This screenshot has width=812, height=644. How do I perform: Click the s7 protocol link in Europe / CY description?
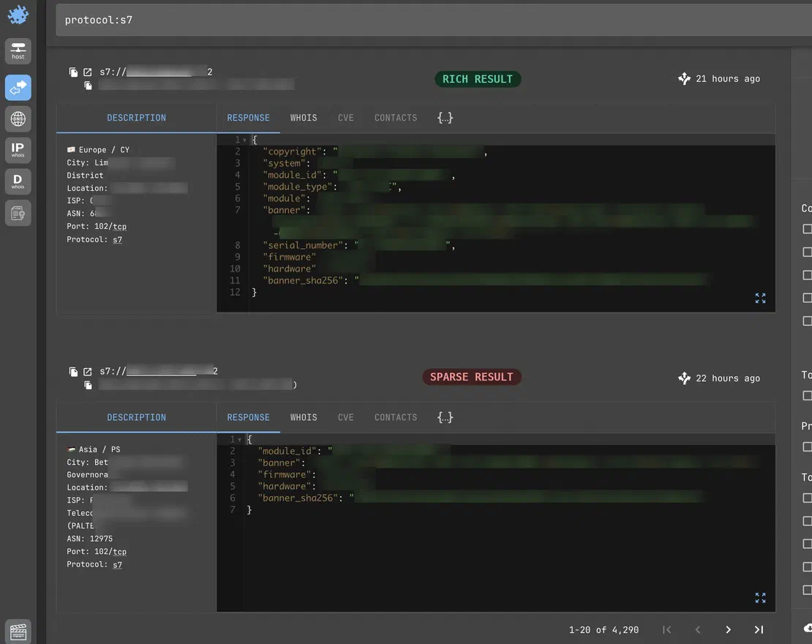tap(118, 239)
